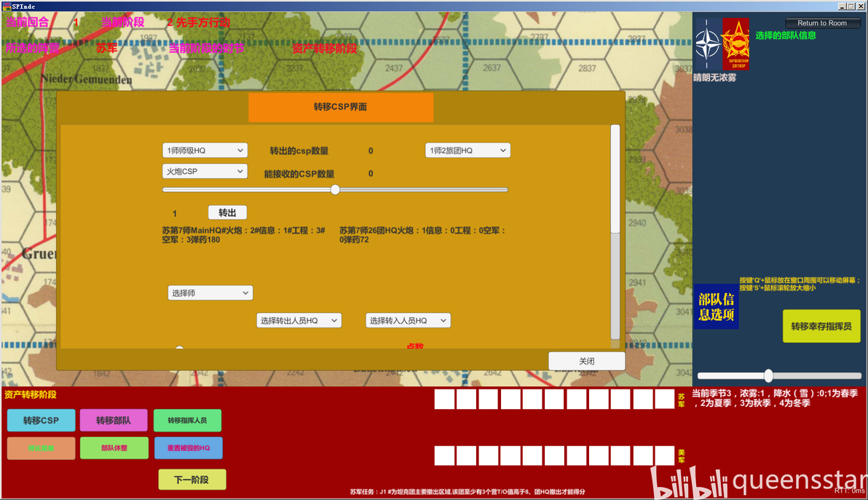Viewport: 868px width, 500px height.
Task: Click the 资产转移阶段 yellow heading in bottom panel
Action: tap(31, 394)
